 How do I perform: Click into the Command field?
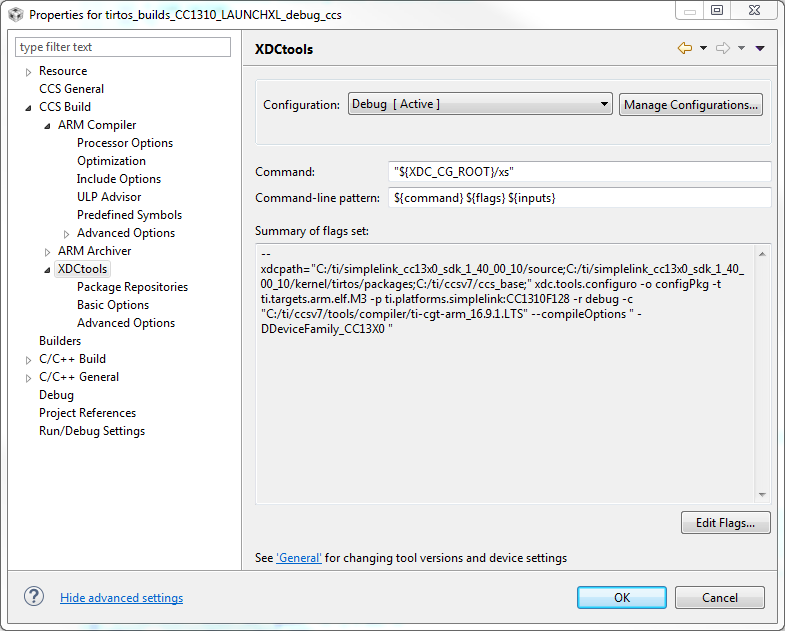(579, 172)
